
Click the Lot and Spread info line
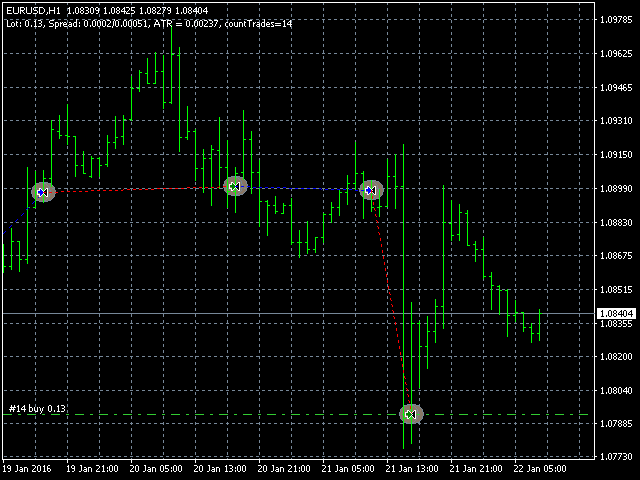(x=149, y=24)
